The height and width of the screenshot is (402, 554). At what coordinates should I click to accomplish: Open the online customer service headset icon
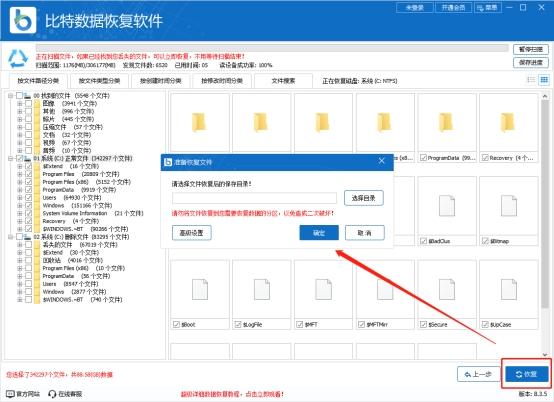52,394
